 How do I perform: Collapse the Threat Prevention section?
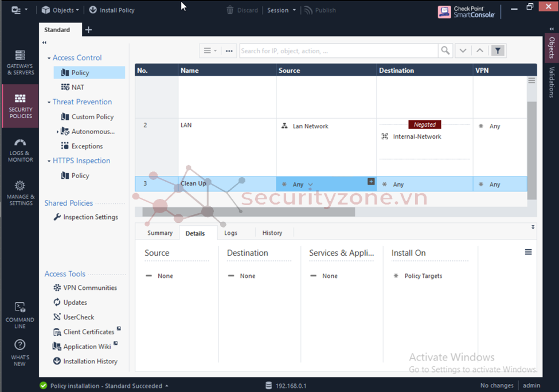[x=49, y=102]
